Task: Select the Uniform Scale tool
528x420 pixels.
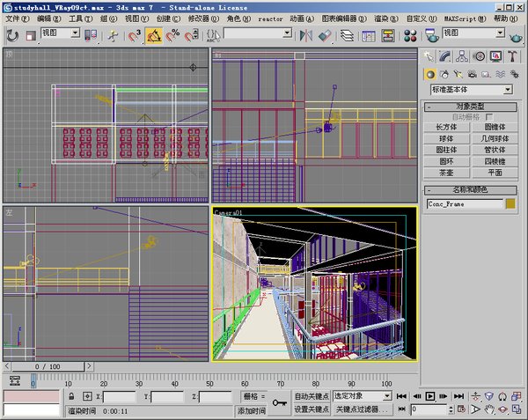Action: (x=31, y=36)
